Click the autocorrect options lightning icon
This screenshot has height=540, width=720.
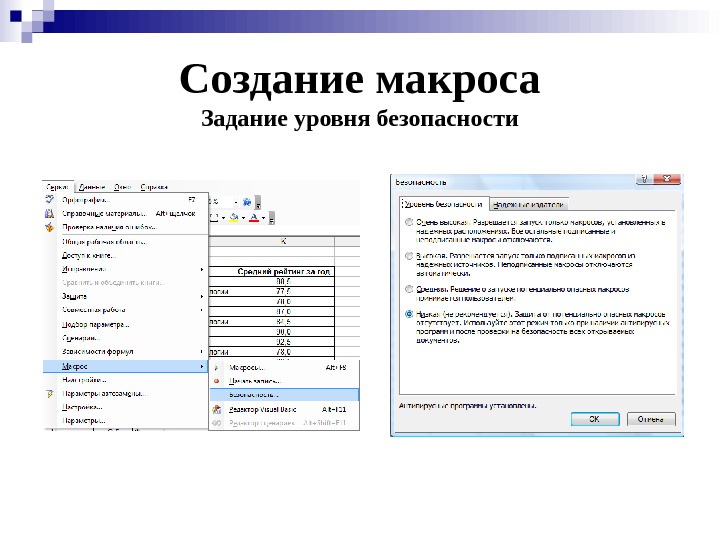pyautogui.click(x=50, y=394)
